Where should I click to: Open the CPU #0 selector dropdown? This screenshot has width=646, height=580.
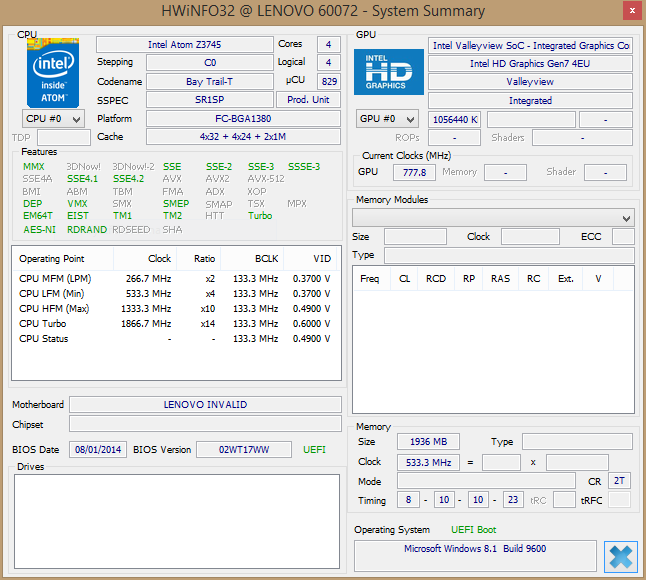coord(52,119)
